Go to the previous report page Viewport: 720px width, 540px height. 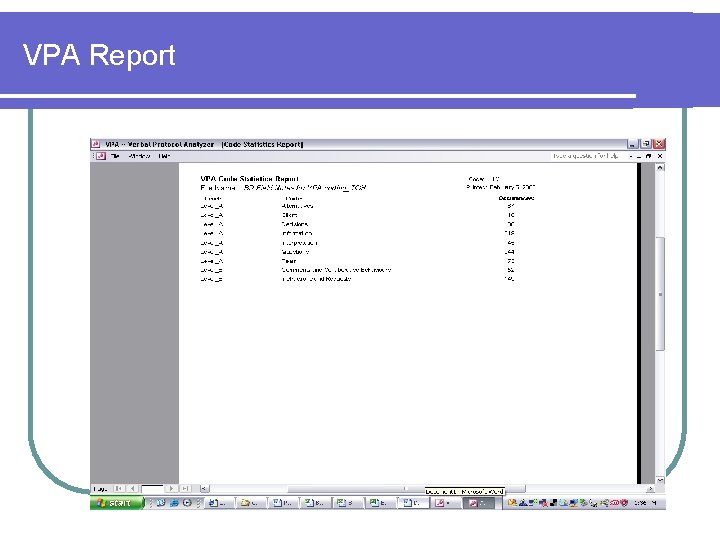(132, 489)
